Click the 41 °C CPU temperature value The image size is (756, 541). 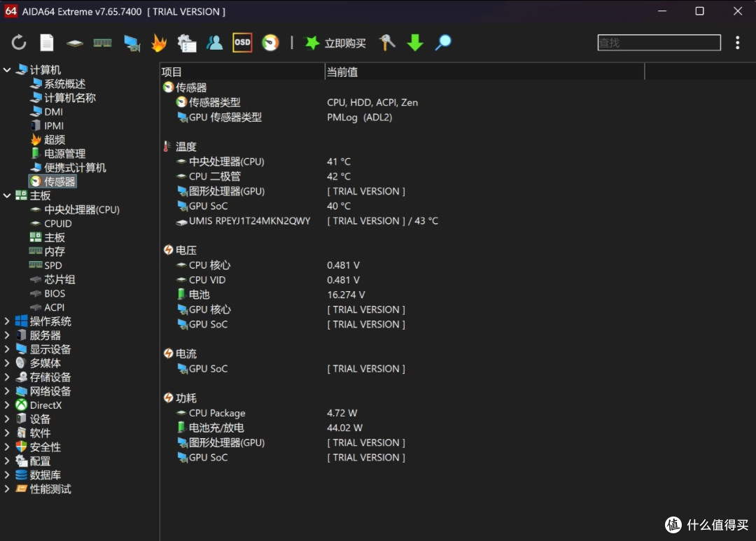click(x=339, y=162)
